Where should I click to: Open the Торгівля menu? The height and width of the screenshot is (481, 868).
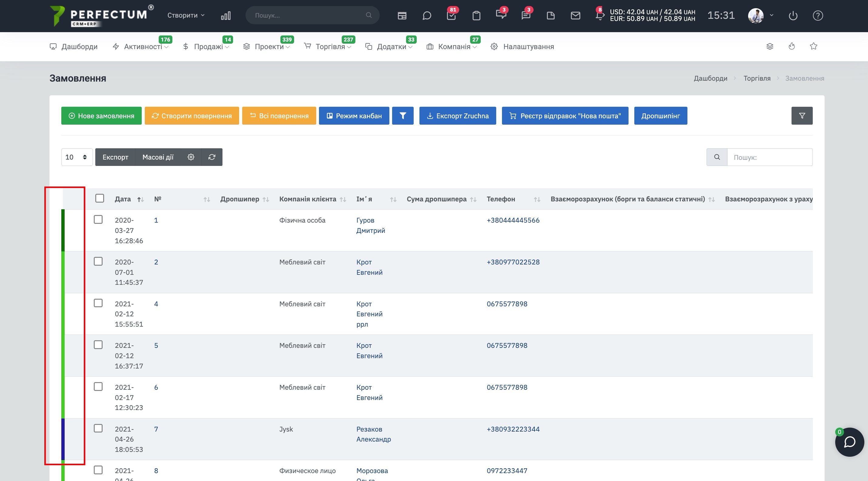click(327, 46)
